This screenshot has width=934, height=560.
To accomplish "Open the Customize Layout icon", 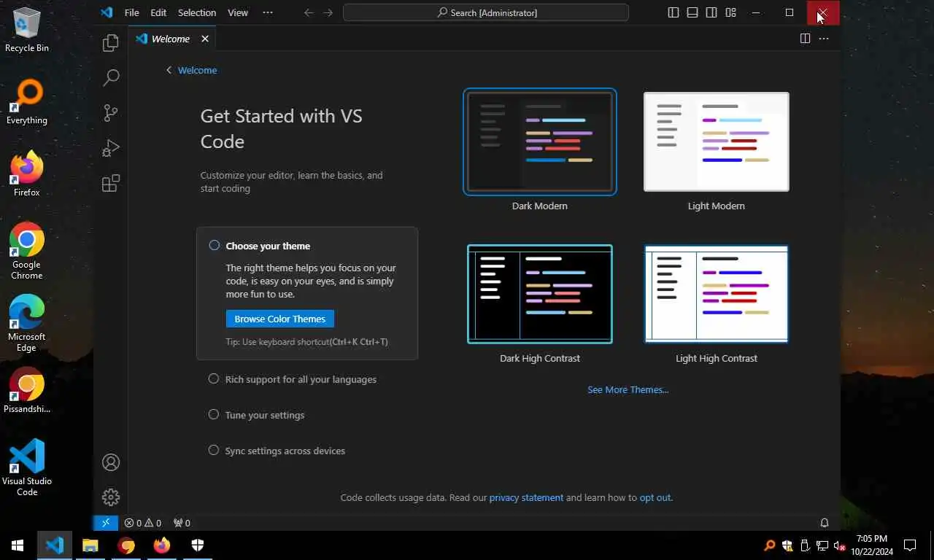I will coord(730,12).
